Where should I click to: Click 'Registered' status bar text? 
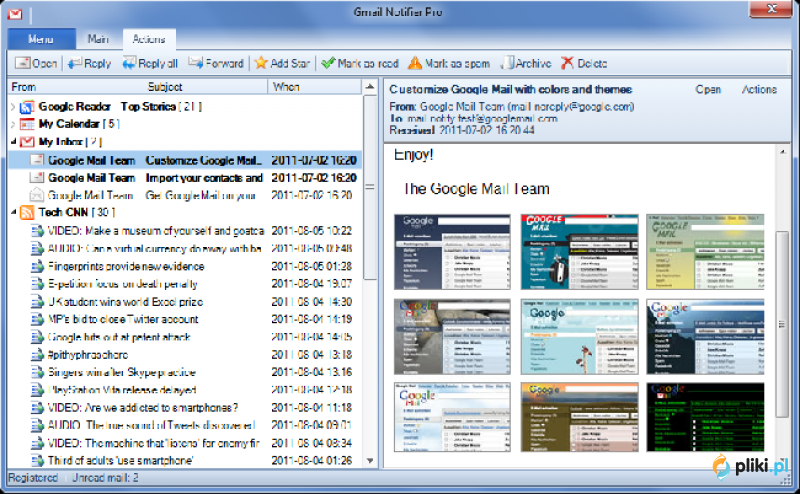33,478
